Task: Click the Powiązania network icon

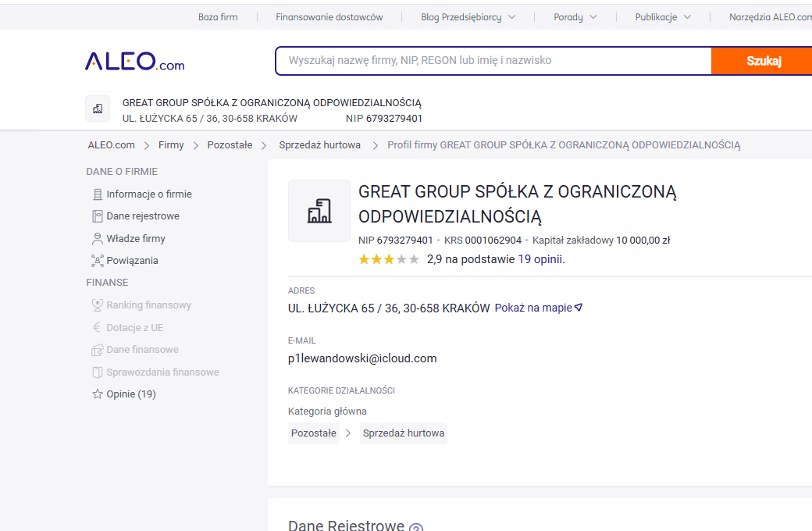Action: click(x=98, y=261)
